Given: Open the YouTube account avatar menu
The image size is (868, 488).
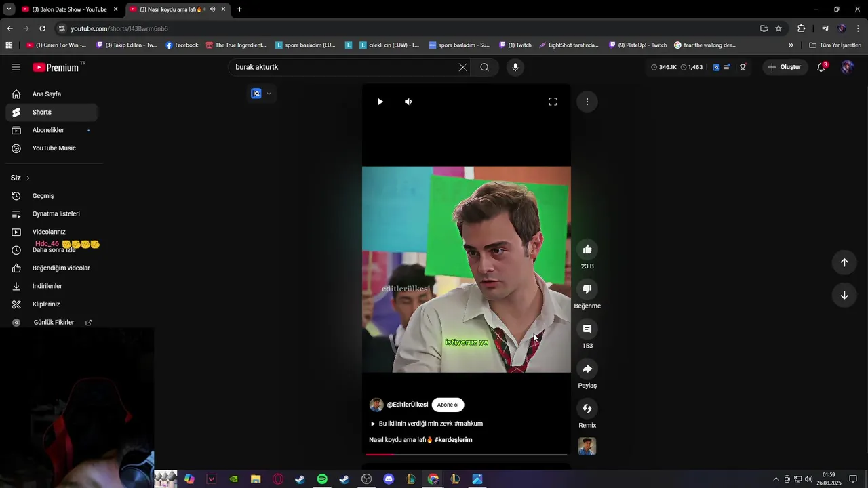Looking at the screenshot, I should (847, 67).
